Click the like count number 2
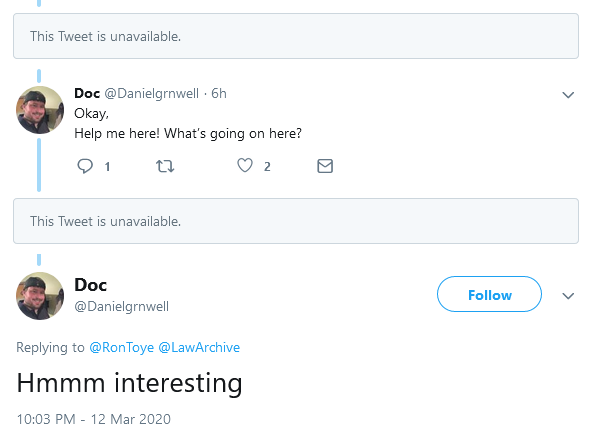The image size is (591, 435). (x=267, y=167)
